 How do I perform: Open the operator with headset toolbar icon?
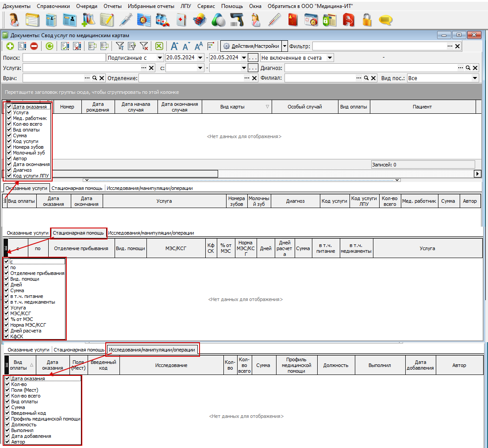coord(14,20)
